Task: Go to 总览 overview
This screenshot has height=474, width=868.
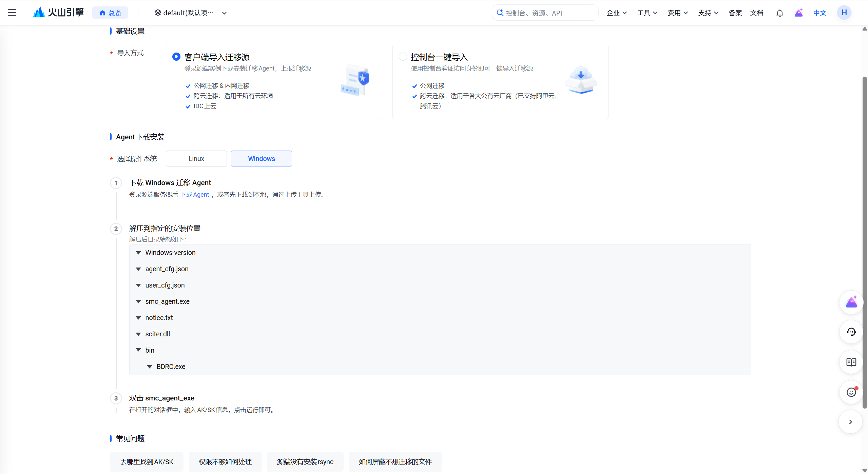Action: (x=110, y=13)
